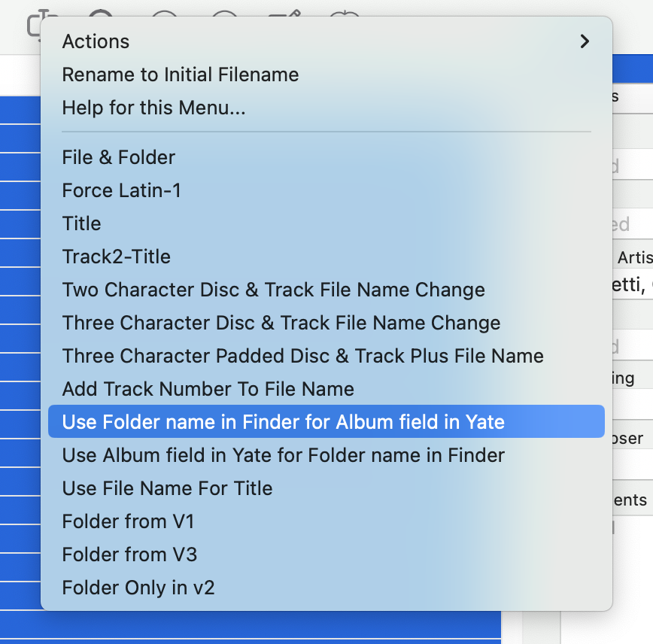The image size is (653, 644).
Task: Select Folder Only in v2
Action: click(x=138, y=588)
